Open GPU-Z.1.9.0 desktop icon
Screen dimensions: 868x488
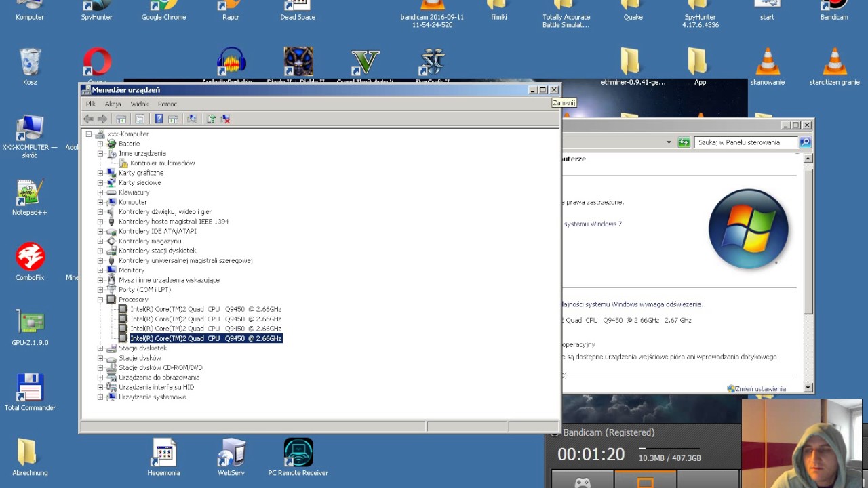(x=30, y=327)
